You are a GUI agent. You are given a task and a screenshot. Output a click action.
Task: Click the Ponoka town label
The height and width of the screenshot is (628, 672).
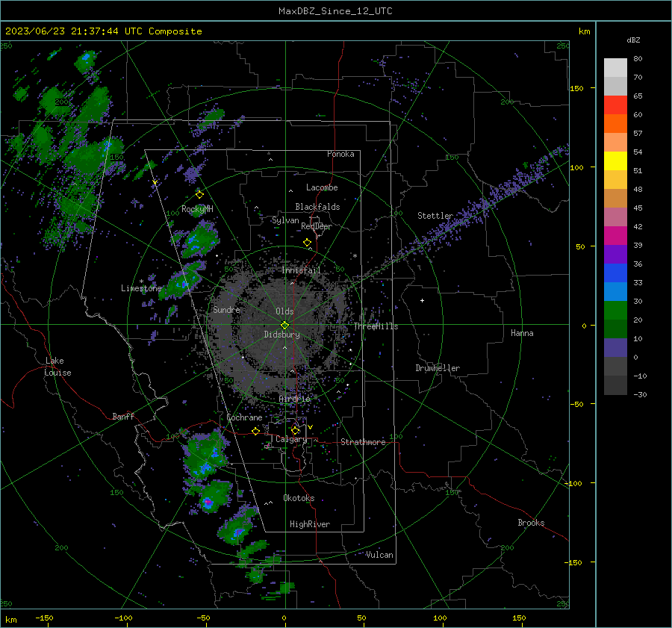(340, 154)
